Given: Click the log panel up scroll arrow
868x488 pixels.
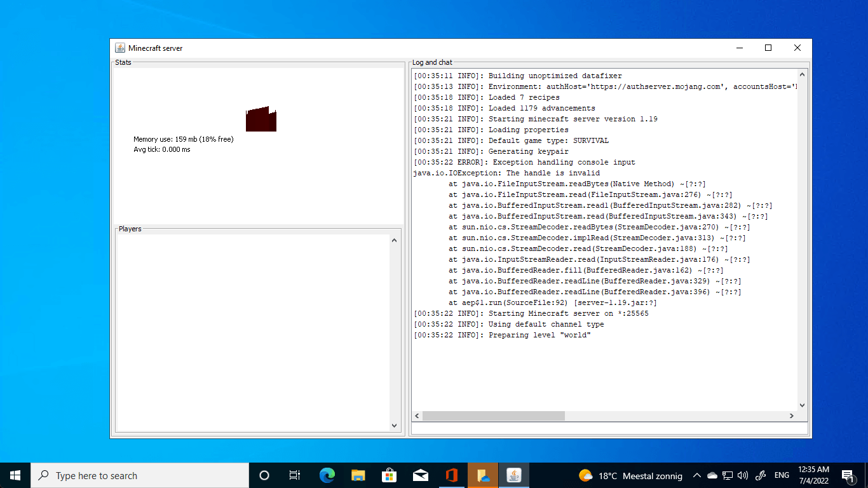Looking at the screenshot, I should pos(802,74).
